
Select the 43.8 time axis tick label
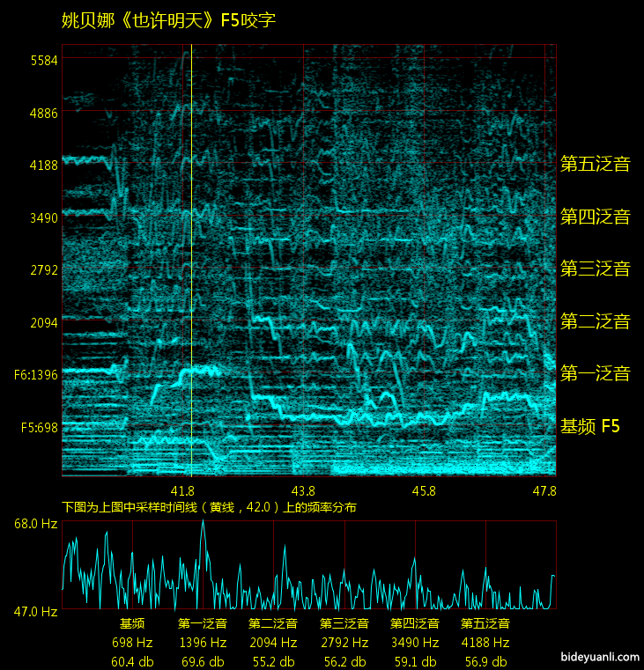tap(303, 490)
